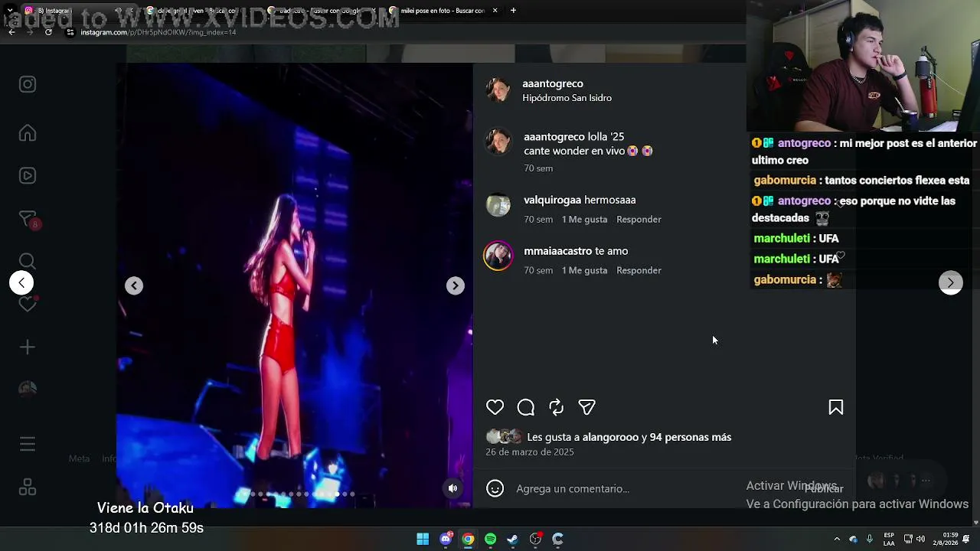This screenshot has height=551, width=980.
Task: Close the milei pose en foto tab
Action: (495, 11)
